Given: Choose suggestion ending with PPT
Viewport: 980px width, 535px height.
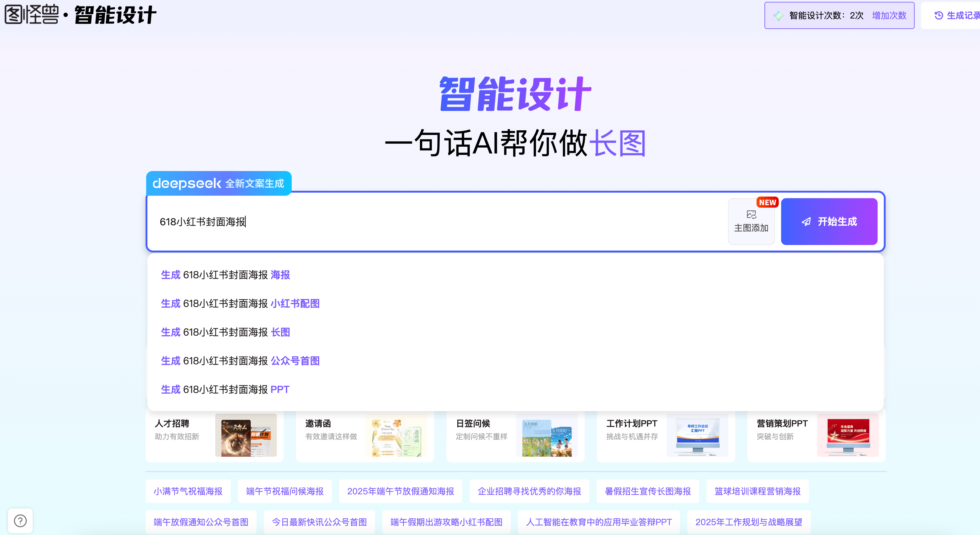Looking at the screenshot, I should [x=225, y=389].
